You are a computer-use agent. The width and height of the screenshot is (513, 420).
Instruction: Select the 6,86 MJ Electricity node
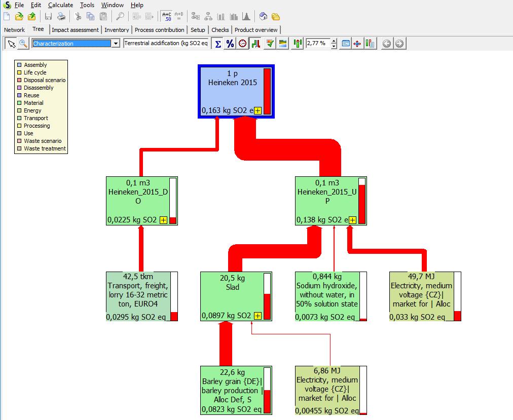click(x=331, y=391)
